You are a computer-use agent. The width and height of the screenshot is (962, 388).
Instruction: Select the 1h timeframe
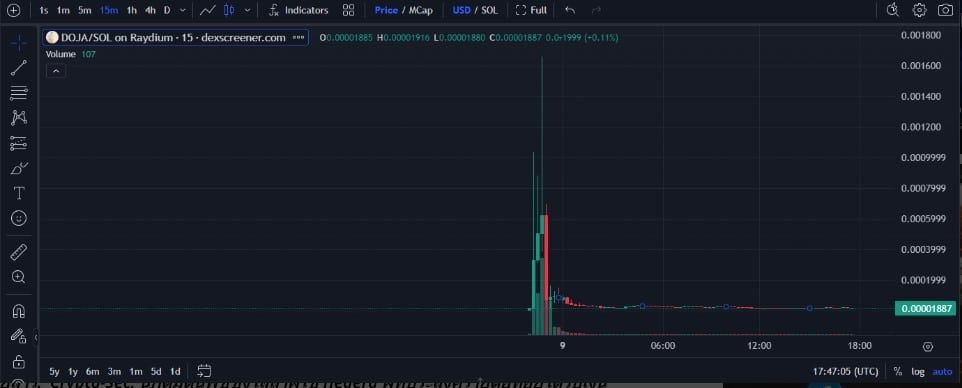coord(131,10)
